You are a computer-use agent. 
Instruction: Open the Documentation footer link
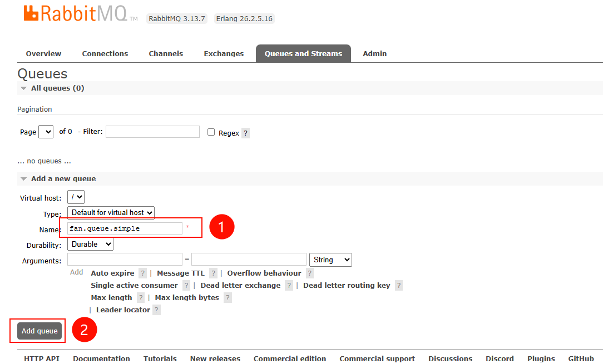(x=102, y=358)
